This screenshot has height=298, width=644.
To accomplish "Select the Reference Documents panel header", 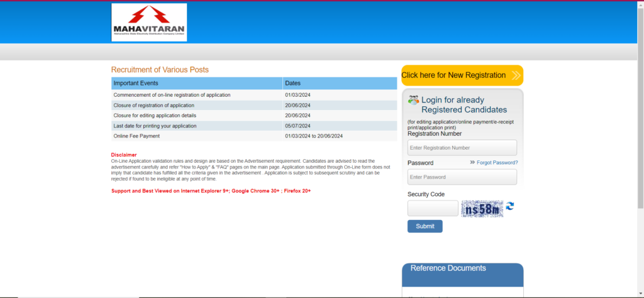I will [x=462, y=268].
